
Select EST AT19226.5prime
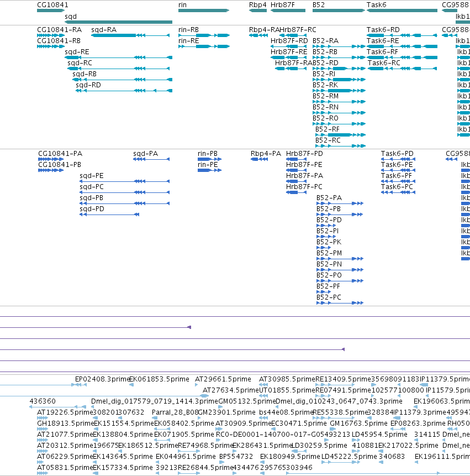[x=65, y=412]
